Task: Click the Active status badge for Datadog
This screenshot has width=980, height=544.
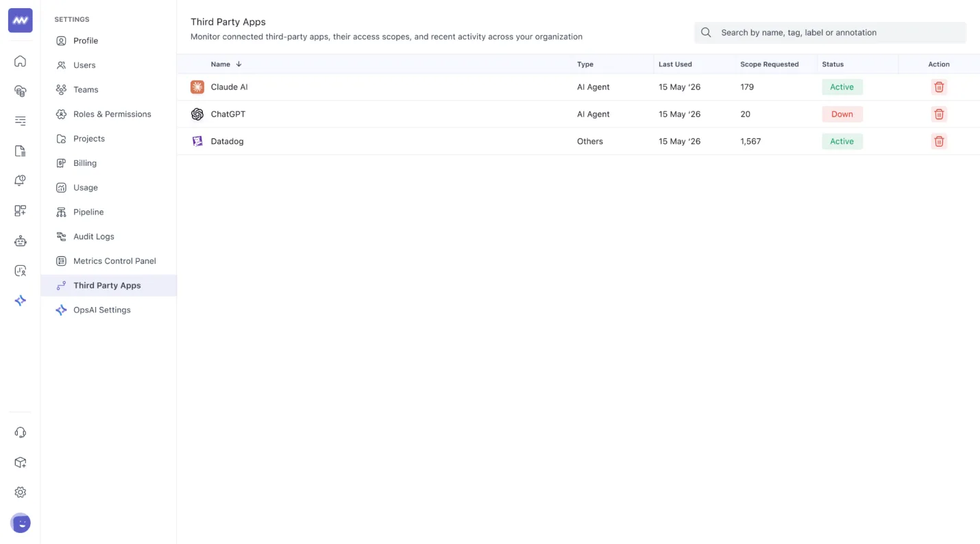Action: point(842,141)
